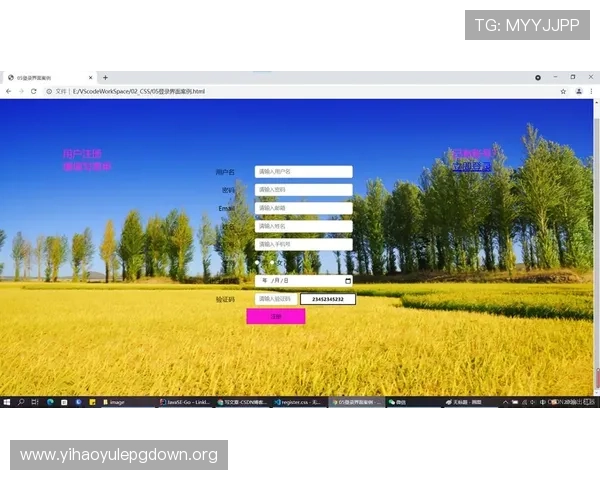
Task: Open a new browser tab
Action: pyautogui.click(x=105, y=78)
